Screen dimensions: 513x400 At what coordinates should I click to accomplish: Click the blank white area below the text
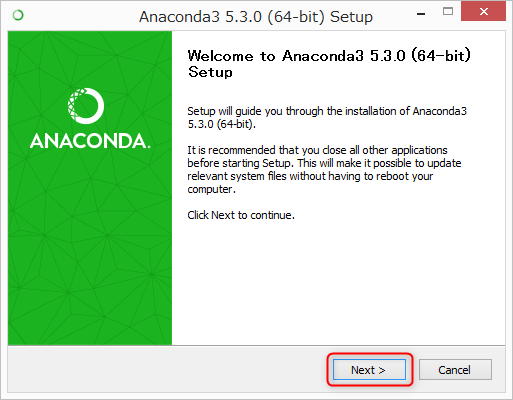[x=338, y=283]
